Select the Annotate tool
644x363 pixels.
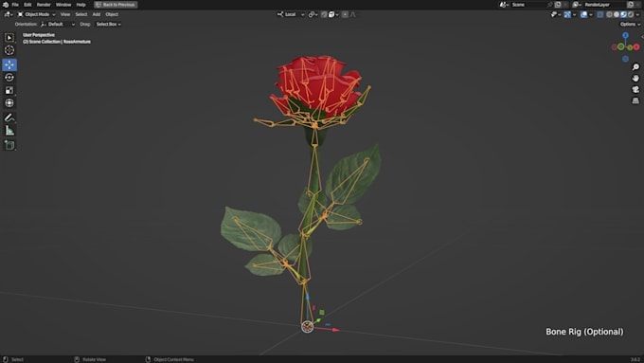9,118
